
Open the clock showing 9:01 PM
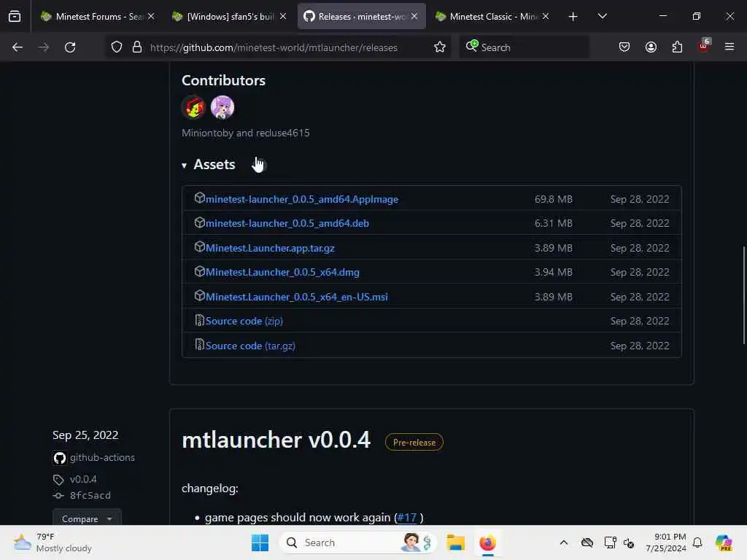pos(665,542)
